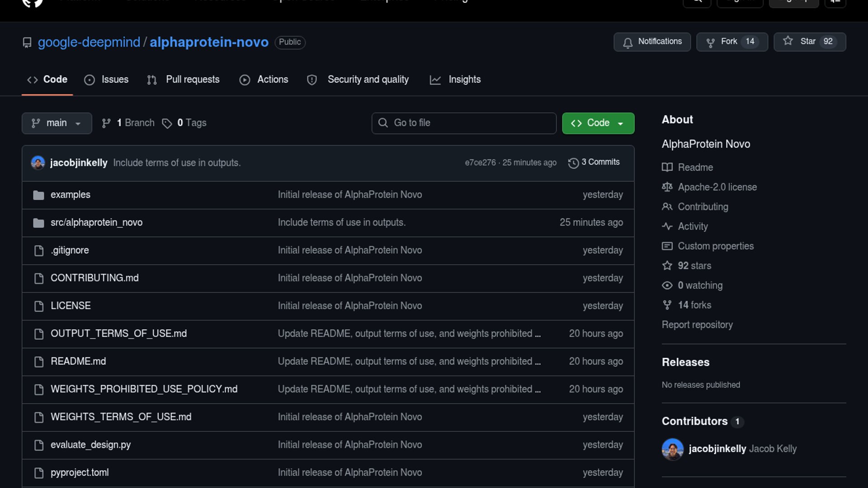Open the Pull requests tab
This screenshot has height=488, width=868.
[x=183, y=80]
